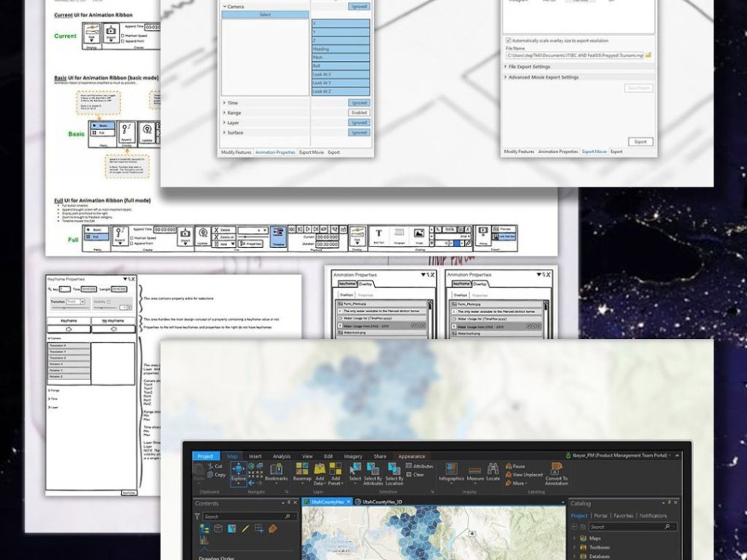Switch to UtahCountyHex_3D view tab
The height and width of the screenshot is (560, 747).
(379, 502)
